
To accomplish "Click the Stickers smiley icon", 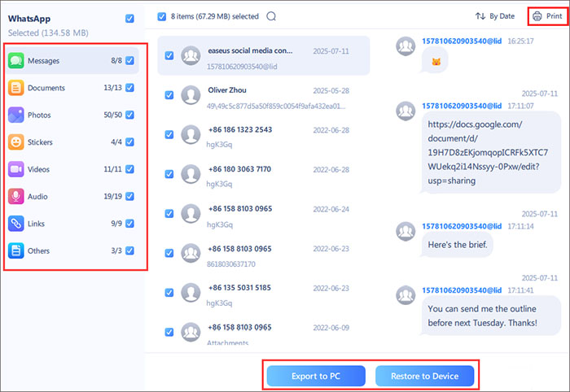I will pos(16,142).
